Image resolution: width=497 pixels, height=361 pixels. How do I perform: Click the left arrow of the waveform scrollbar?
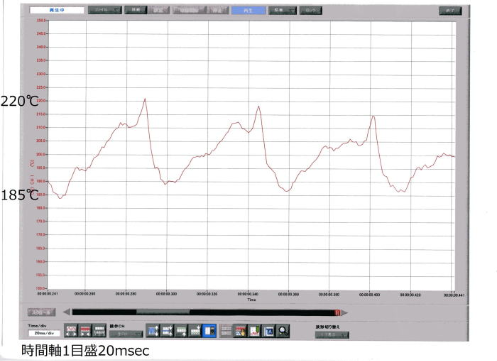point(67,312)
